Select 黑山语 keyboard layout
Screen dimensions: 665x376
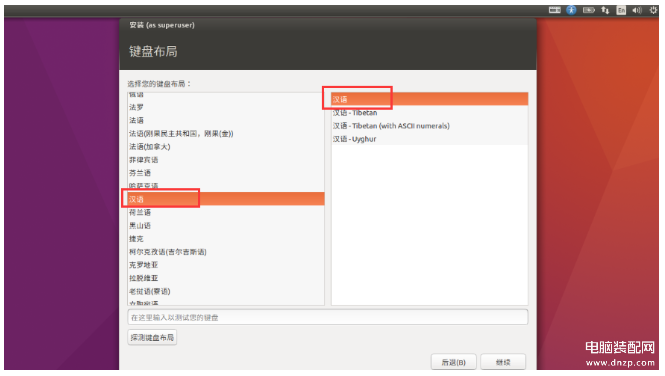tap(226, 226)
